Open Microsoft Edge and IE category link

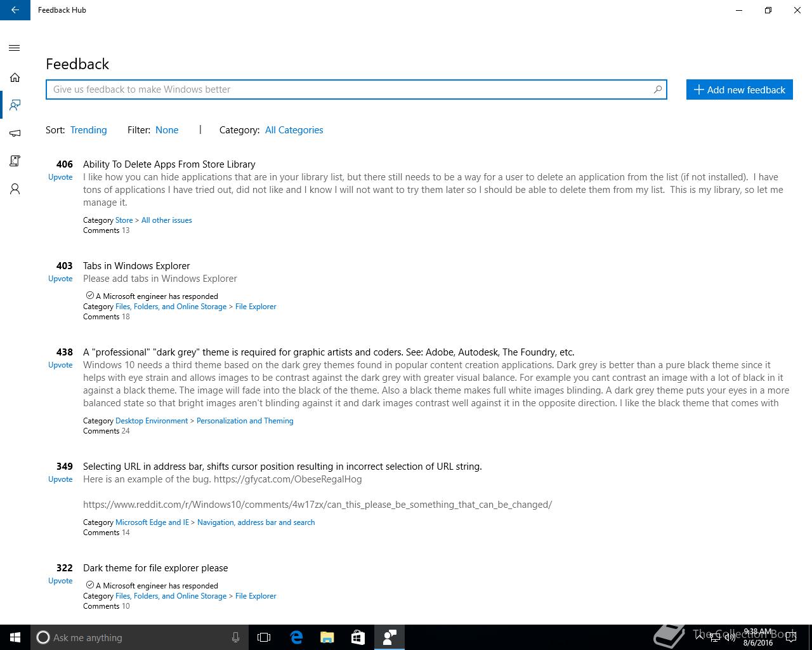click(152, 522)
